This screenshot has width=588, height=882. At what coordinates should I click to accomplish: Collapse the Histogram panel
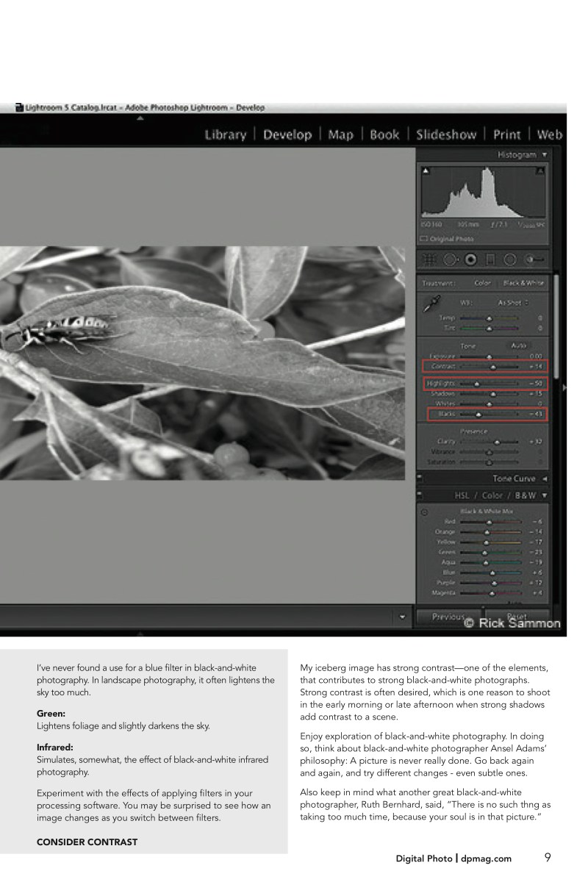coord(544,155)
